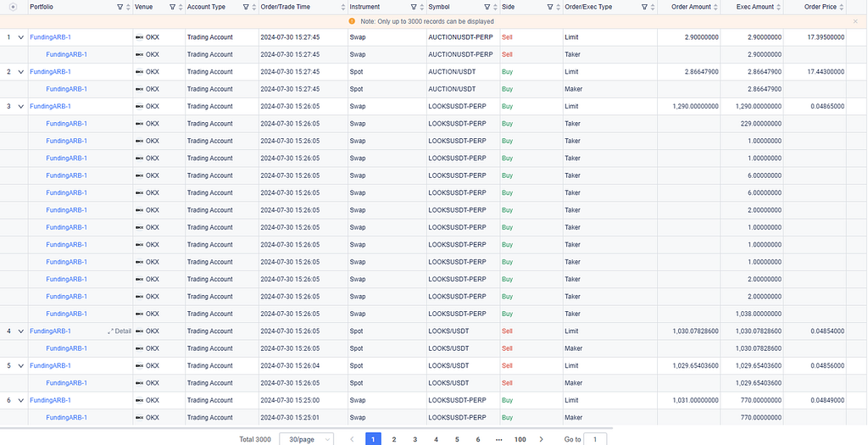Jump to page 100 in pagination
This screenshot has width=868, height=445.
pos(520,439)
